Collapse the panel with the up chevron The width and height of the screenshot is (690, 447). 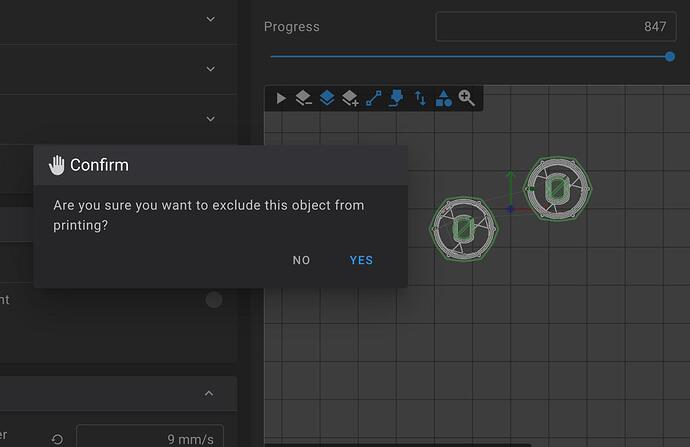209,394
